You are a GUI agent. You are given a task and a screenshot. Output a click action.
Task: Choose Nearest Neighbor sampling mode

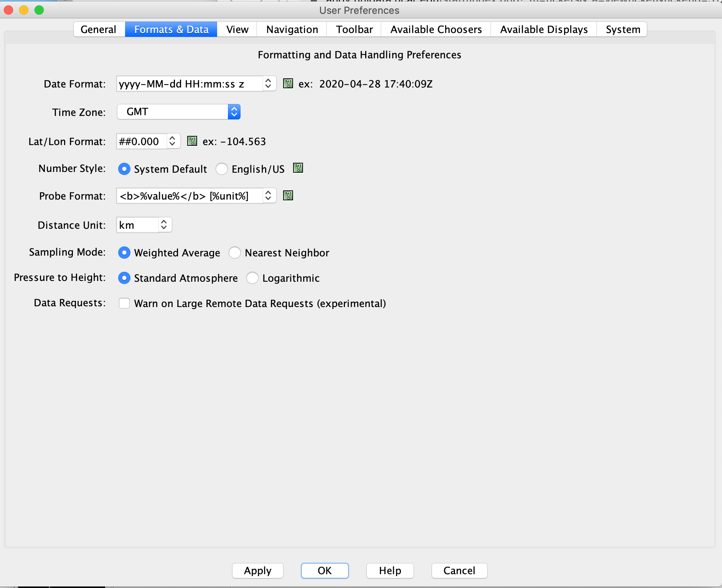point(235,253)
